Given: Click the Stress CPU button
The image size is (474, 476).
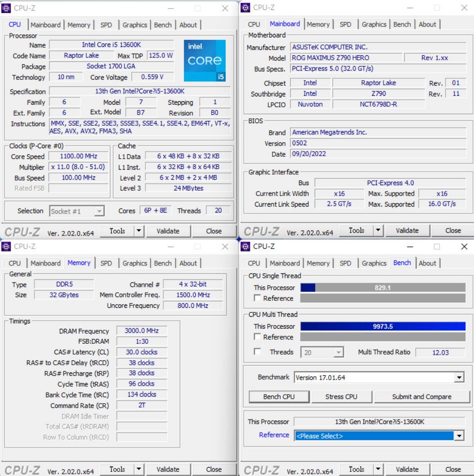Looking at the screenshot, I should [x=341, y=397].
